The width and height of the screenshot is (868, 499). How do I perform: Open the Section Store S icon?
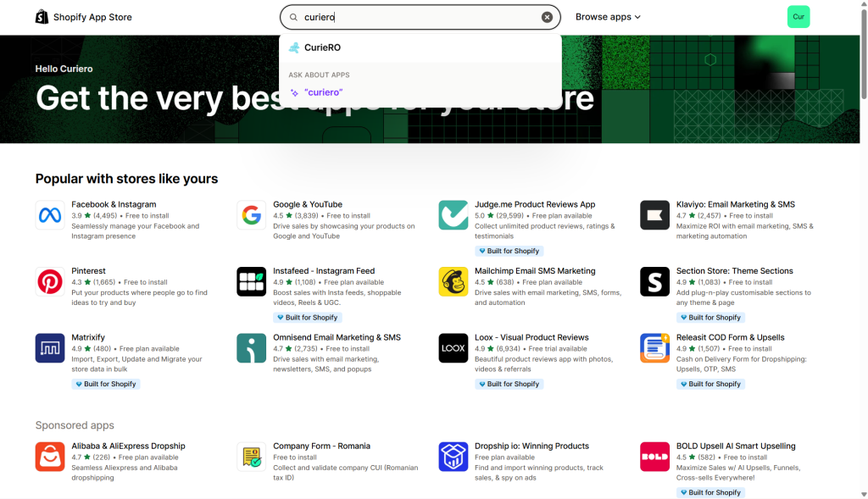point(654,281)
